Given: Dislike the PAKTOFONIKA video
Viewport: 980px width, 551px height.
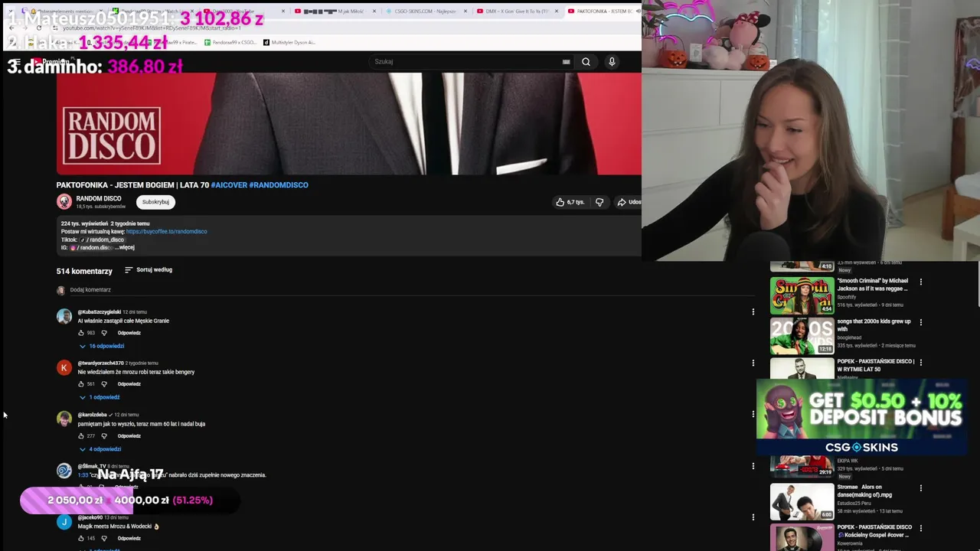Looking at the screenshot, I should [599, 202].
